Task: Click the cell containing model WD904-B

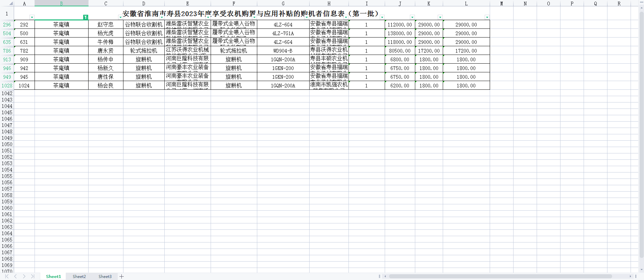Action: [x=283, y=51]
